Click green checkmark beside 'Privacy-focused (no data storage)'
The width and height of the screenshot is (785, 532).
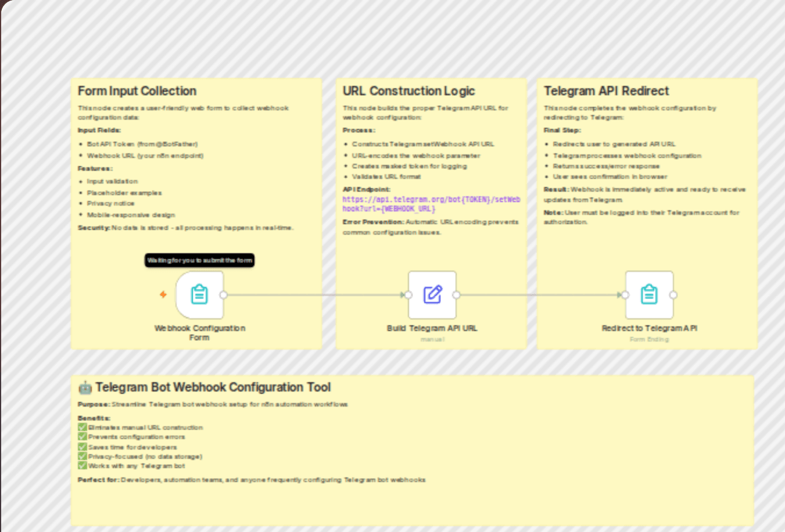83,456
